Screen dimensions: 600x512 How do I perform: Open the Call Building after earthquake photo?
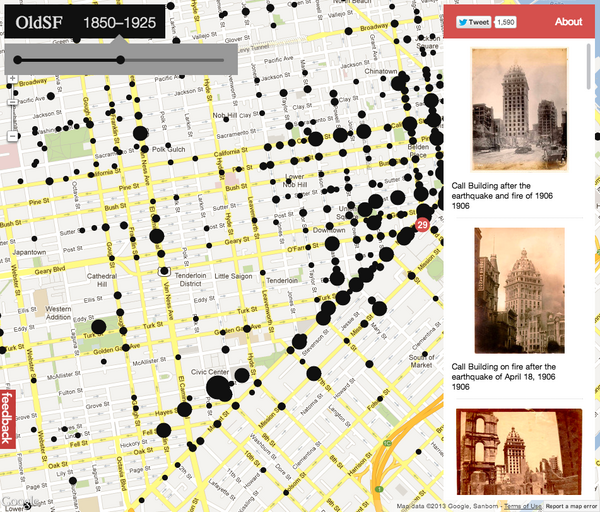pos(519,109)
